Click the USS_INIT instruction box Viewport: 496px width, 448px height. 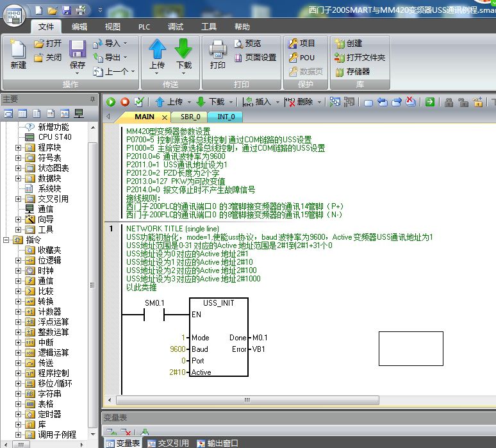coord(219,337)
